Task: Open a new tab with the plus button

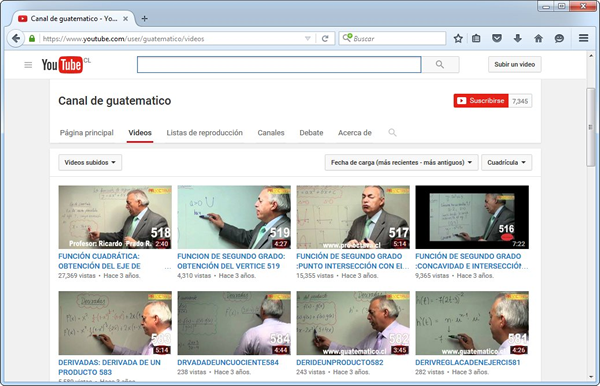Action: [144, 18]
